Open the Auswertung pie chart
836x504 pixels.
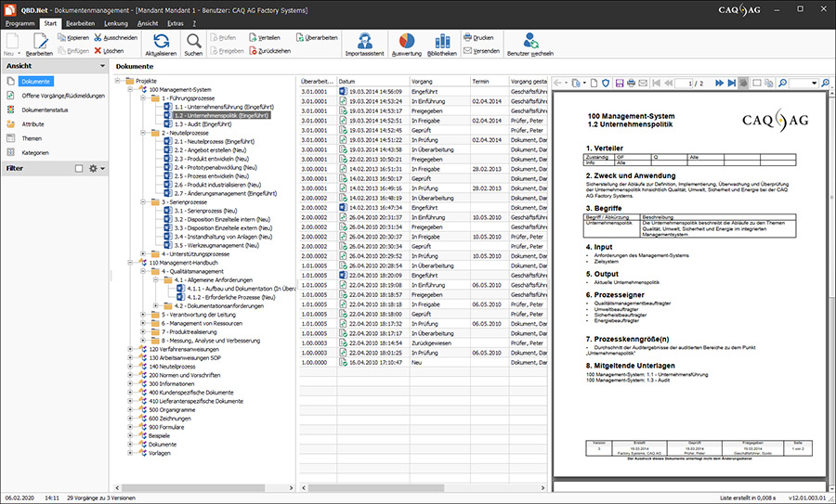pos(407,41)
